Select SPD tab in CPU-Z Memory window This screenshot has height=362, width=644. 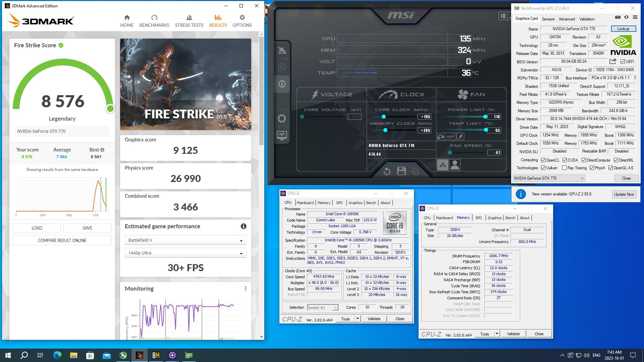(x=479, y=218)
